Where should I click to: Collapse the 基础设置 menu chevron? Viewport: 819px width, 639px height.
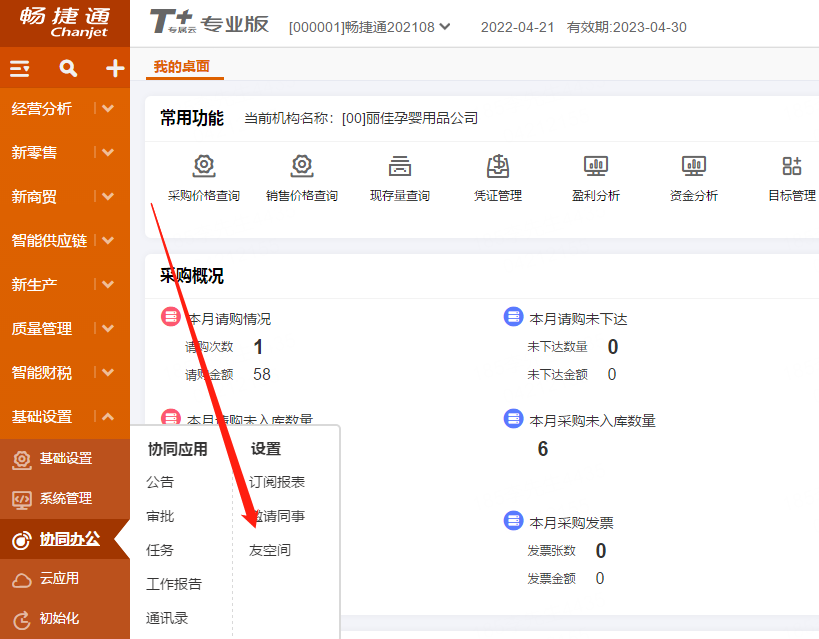[x=108, y=416]
